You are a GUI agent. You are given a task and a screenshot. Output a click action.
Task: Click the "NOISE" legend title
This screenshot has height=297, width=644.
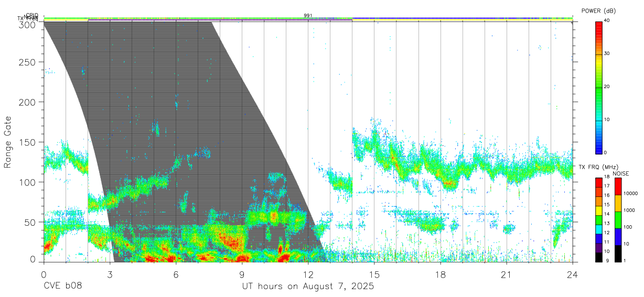(x=620, y=173)
